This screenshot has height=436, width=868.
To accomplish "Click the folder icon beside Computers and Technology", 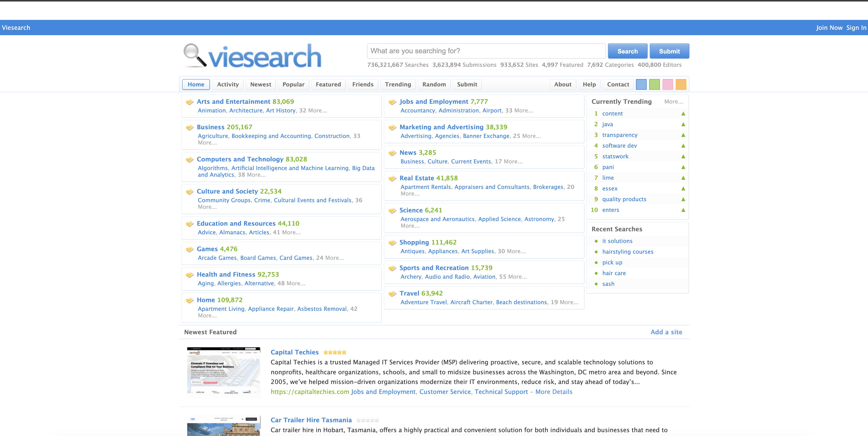I will click(x=190, y=160).
